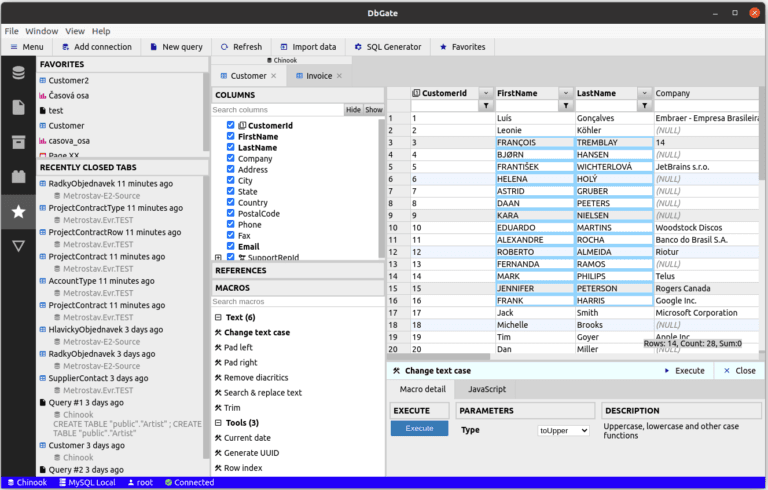Uncheck the Phone column
The image size is (768, 490).
pyautogui.click(x=231, y=224)
